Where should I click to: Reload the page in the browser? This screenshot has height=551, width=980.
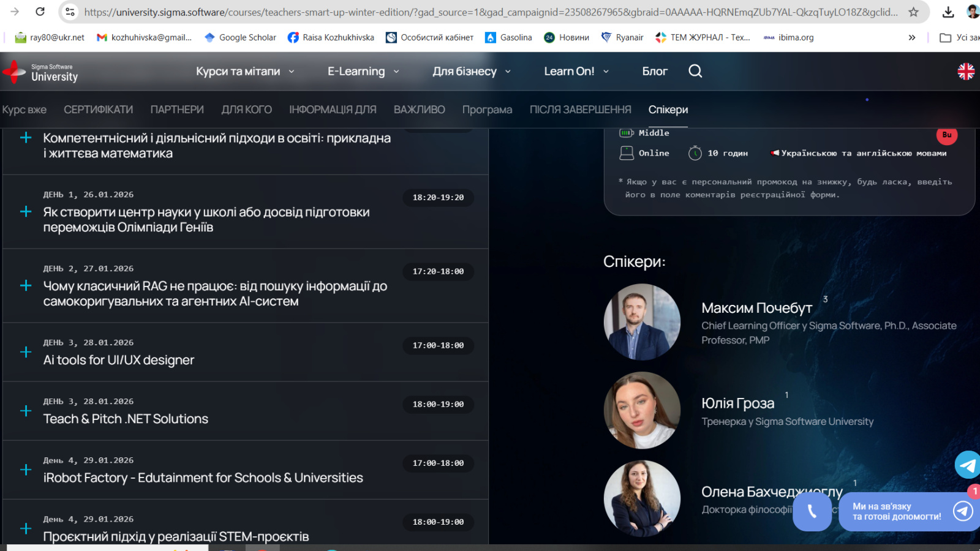(x=40, y=12)
